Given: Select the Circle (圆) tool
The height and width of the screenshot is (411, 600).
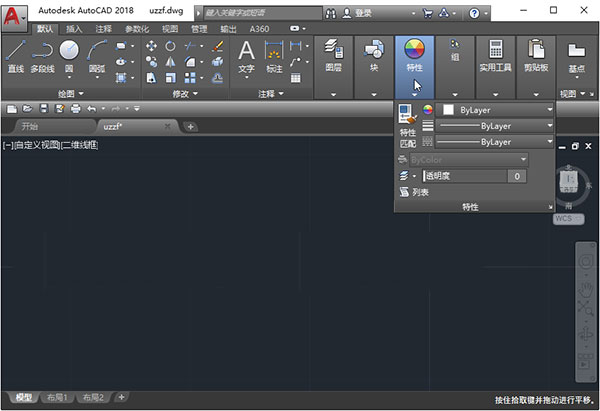Looking at the screenshot, I should (69, 54).
